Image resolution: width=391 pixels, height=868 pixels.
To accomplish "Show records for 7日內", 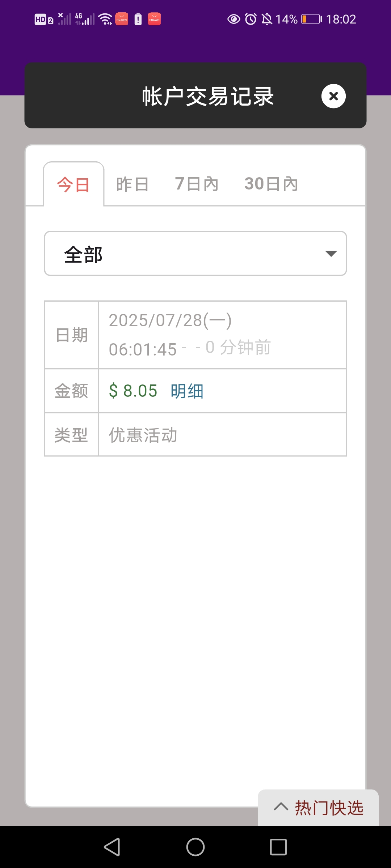I will [x=197, y=184].
